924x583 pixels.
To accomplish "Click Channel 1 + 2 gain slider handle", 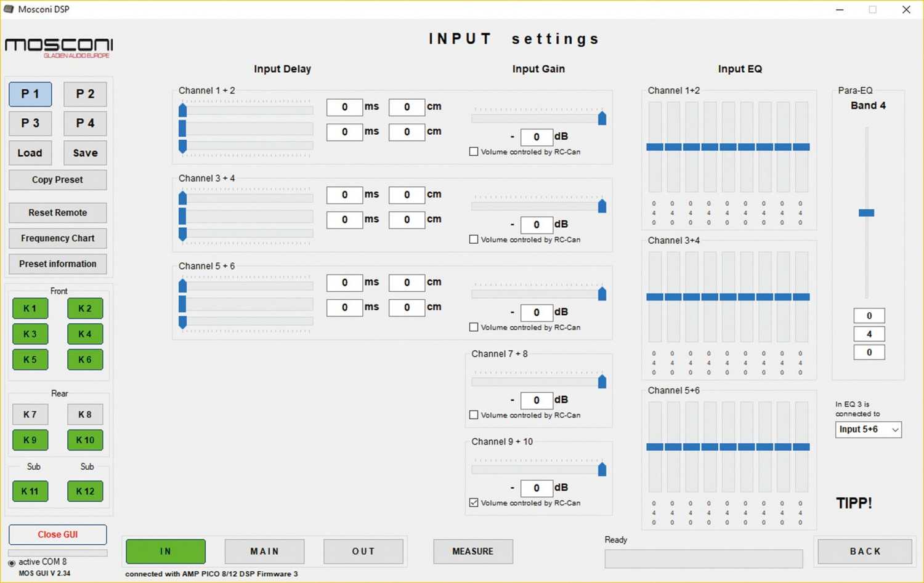I will (602, 118).
